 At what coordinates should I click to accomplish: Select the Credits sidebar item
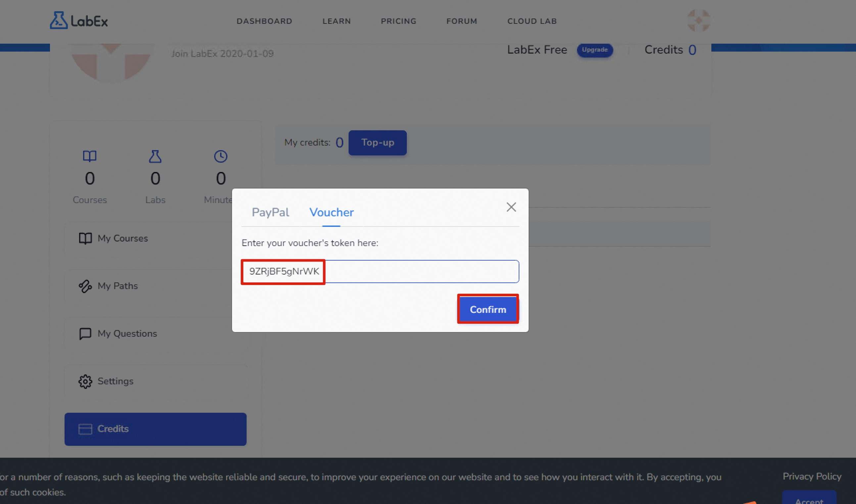tap(155, 429)
